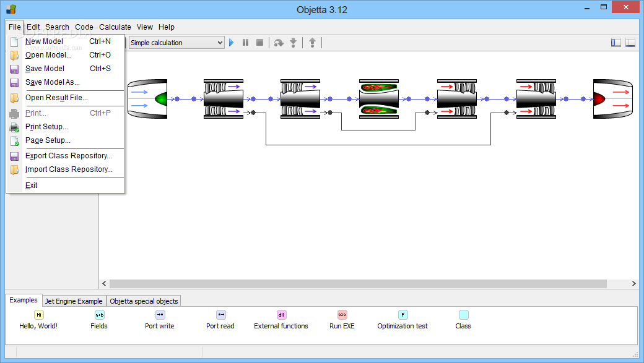Close the open File menu
This screenshot has width=644, height=363.
coord(15,27)
